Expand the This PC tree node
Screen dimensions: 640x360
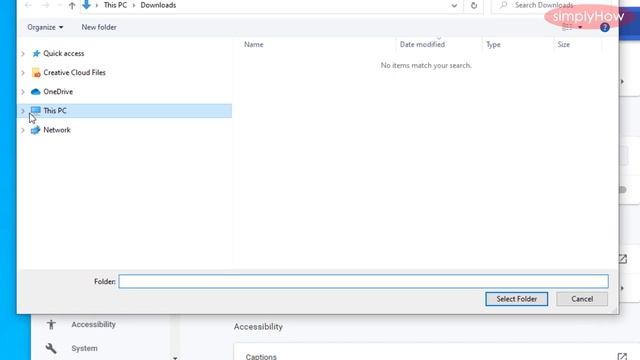(23, 111)
